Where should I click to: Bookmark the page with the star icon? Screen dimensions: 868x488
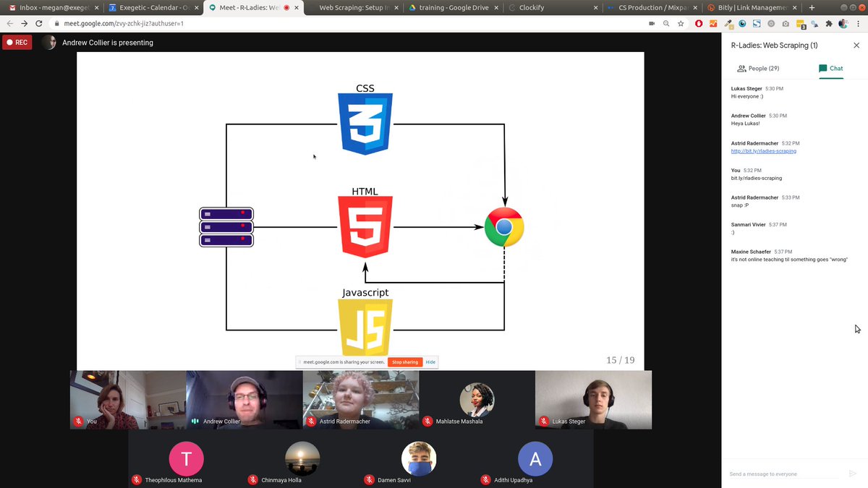click(680, 23)
